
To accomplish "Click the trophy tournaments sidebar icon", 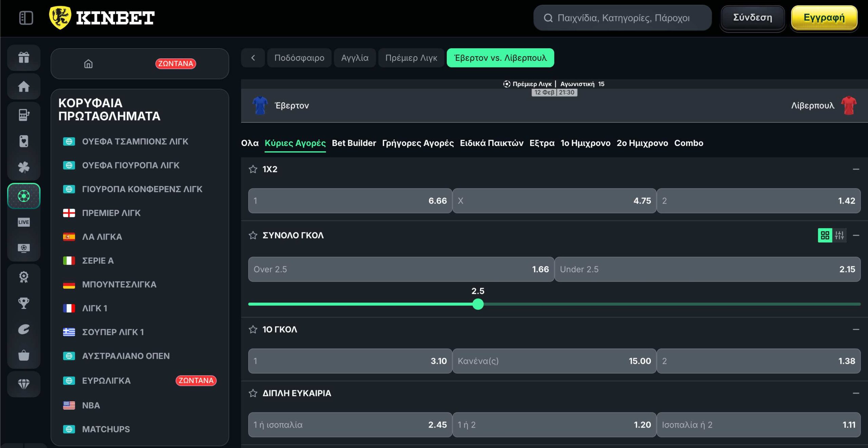I will (24, 303).
